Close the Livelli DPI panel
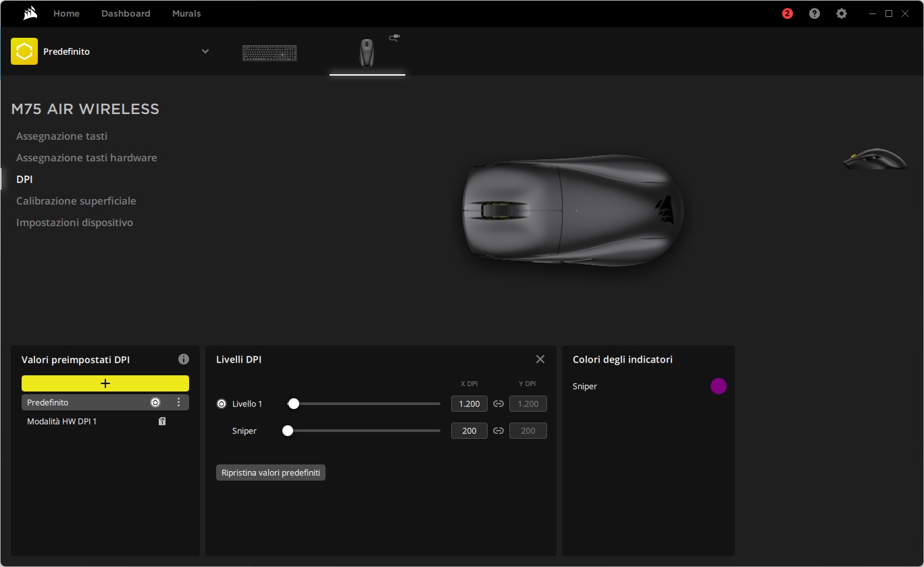The height and width of the screenshot is (567, 924). [540, 359]
